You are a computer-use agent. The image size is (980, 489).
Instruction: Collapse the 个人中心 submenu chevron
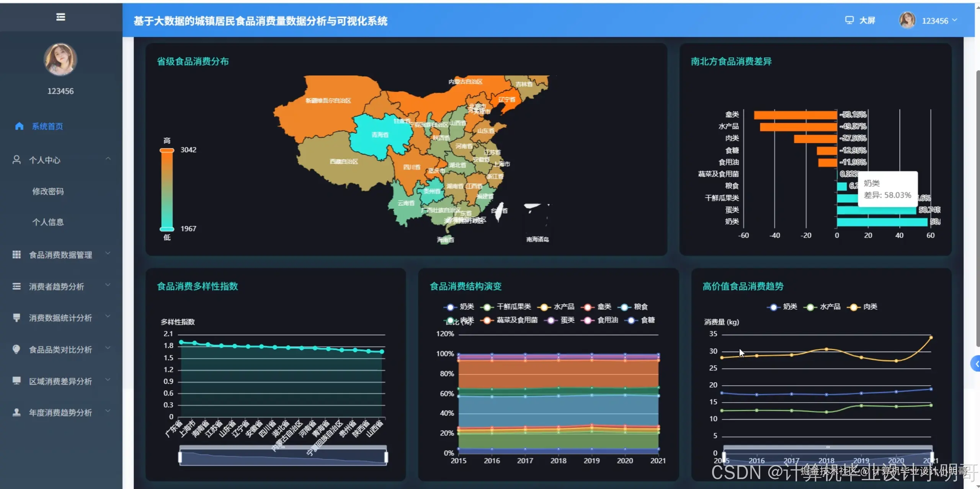point(108,159)
